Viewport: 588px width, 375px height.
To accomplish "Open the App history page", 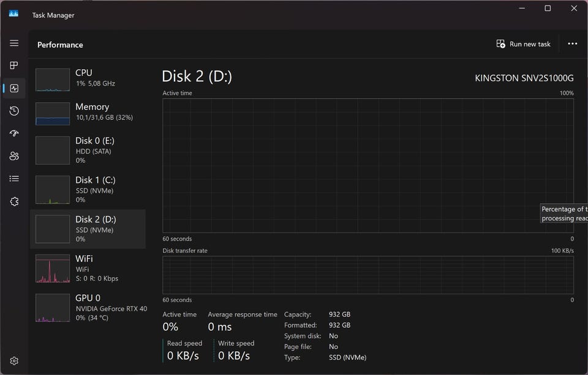I will coord(14,111).
